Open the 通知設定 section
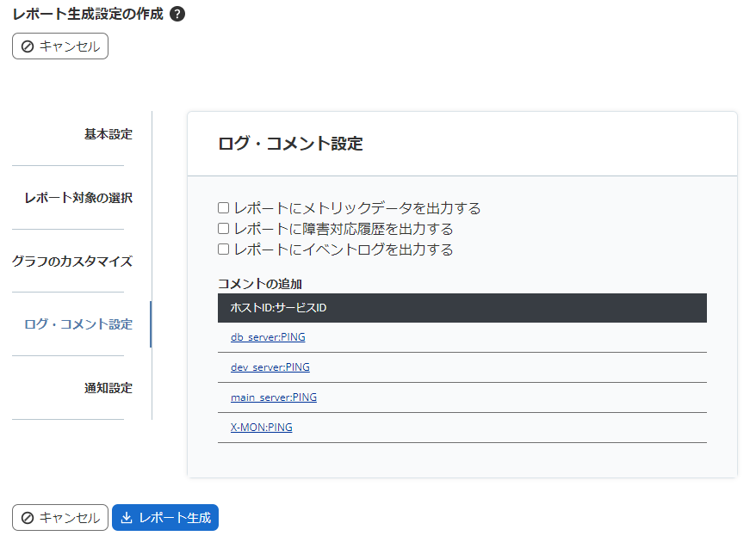Image resolution: width=756 pixels, height=542 pixels. click(x=108, y=388)
